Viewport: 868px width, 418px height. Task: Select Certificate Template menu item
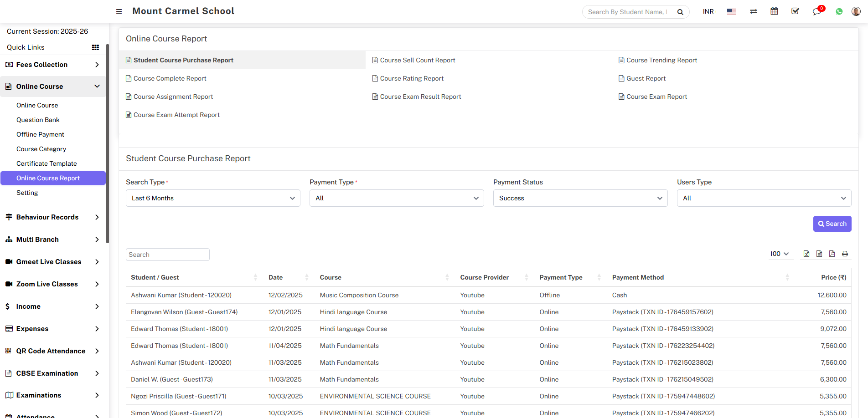(46, 163)
